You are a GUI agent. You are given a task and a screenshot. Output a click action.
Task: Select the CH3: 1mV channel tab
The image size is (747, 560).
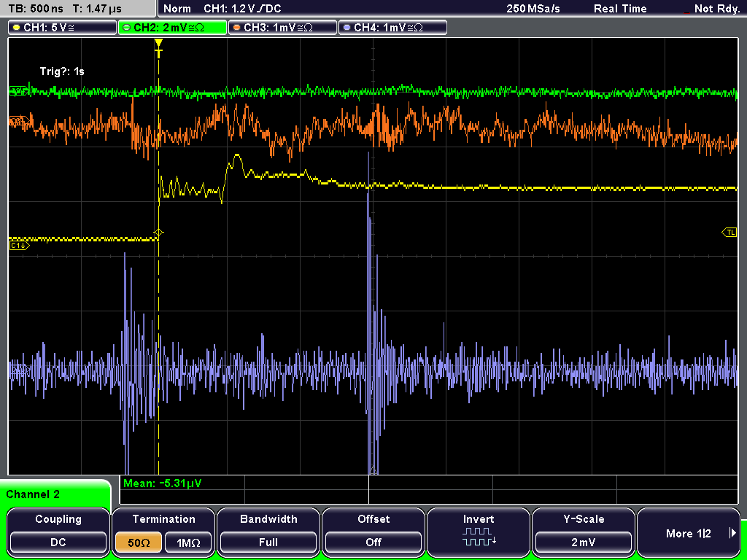point(282,28)
